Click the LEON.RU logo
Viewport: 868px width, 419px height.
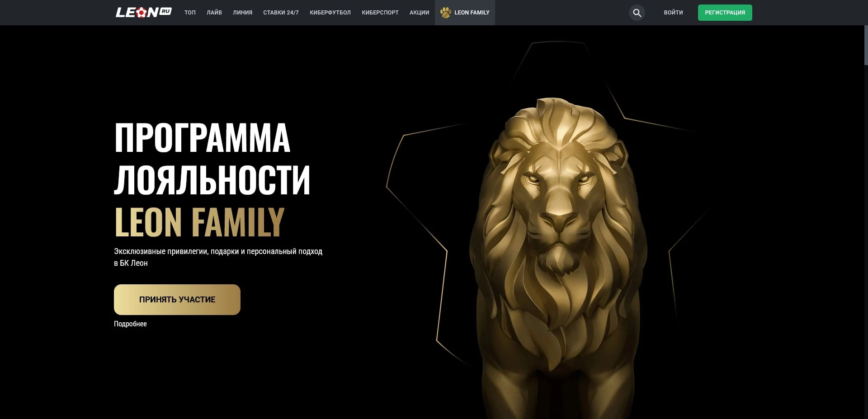pyautogui.click(x=143, y=13)
